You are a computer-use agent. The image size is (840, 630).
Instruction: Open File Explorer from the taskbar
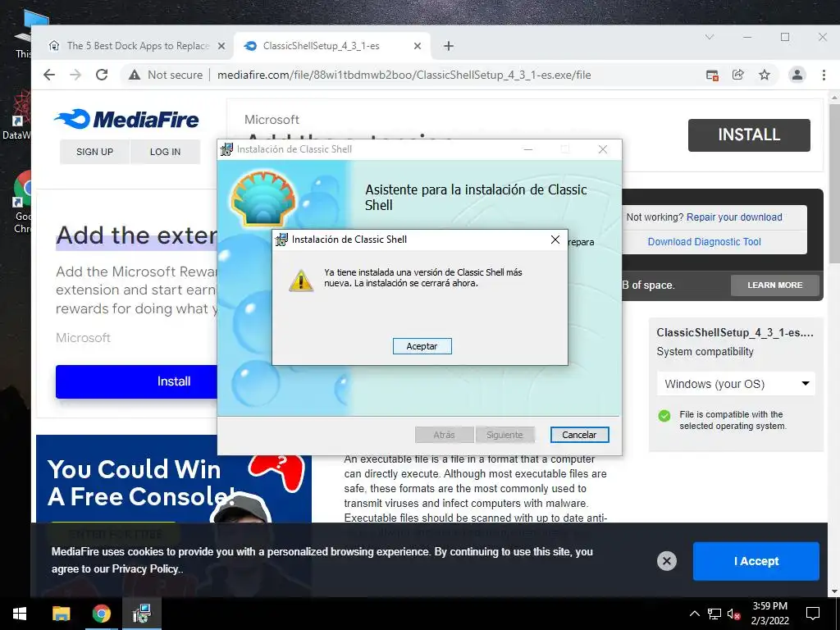point(61,614)
